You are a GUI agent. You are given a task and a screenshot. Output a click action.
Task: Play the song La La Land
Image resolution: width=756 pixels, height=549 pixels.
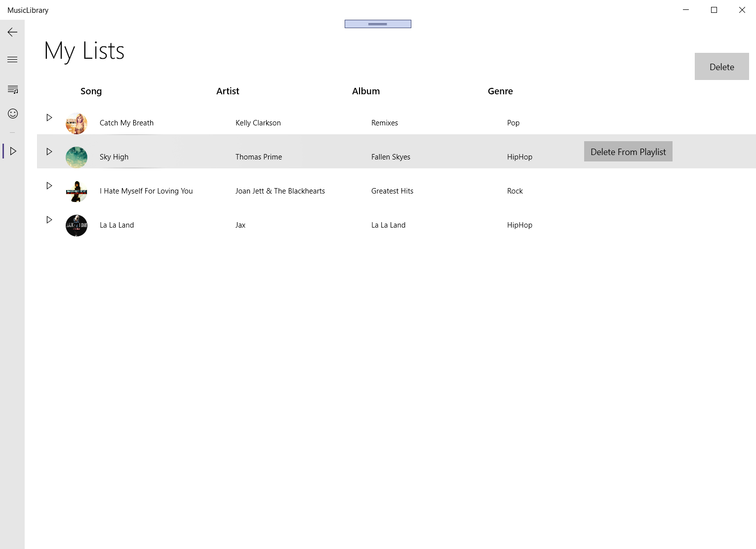pos(49,220)
